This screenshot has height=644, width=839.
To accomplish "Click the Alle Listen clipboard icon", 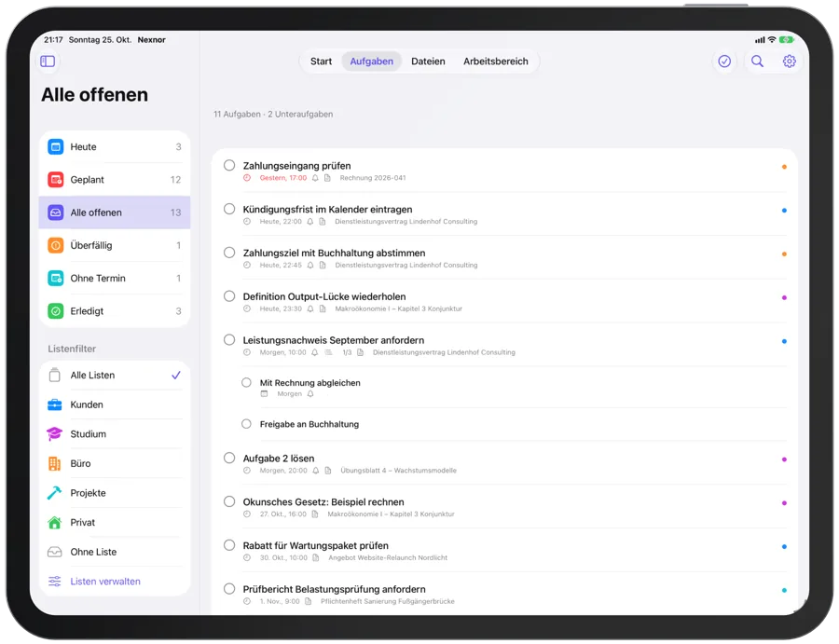I will click(x=55, y=375).
